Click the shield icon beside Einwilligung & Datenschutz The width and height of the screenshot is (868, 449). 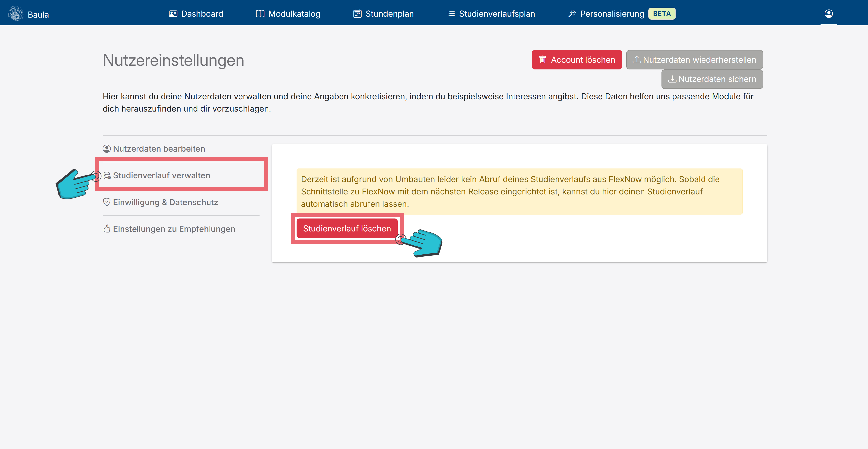pyautogui.click(x=107, y=202)
